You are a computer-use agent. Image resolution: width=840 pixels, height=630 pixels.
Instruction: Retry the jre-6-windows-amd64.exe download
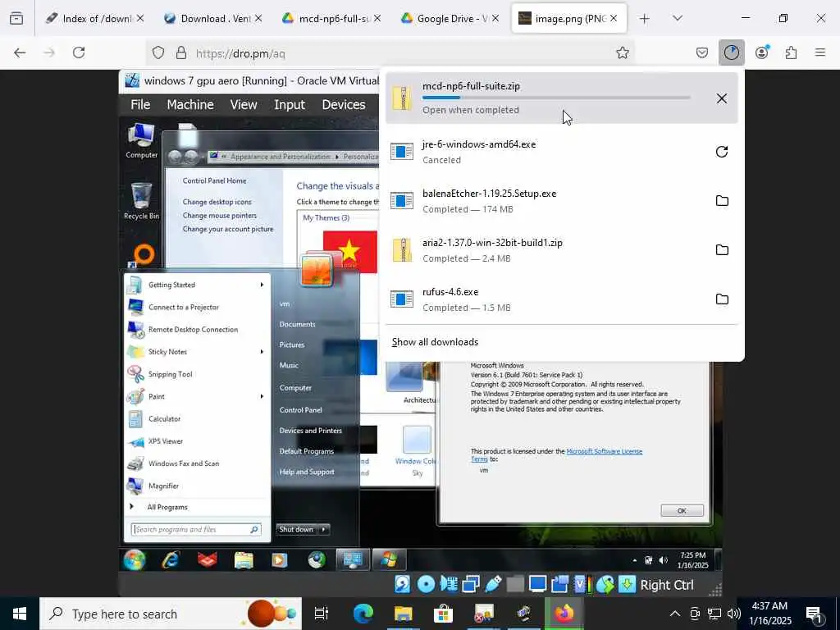(x=722, y=152)
